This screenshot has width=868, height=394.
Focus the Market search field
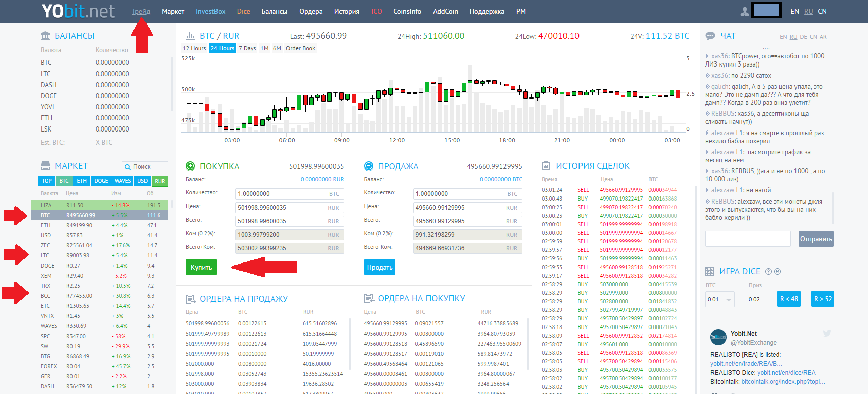[145, 167]
